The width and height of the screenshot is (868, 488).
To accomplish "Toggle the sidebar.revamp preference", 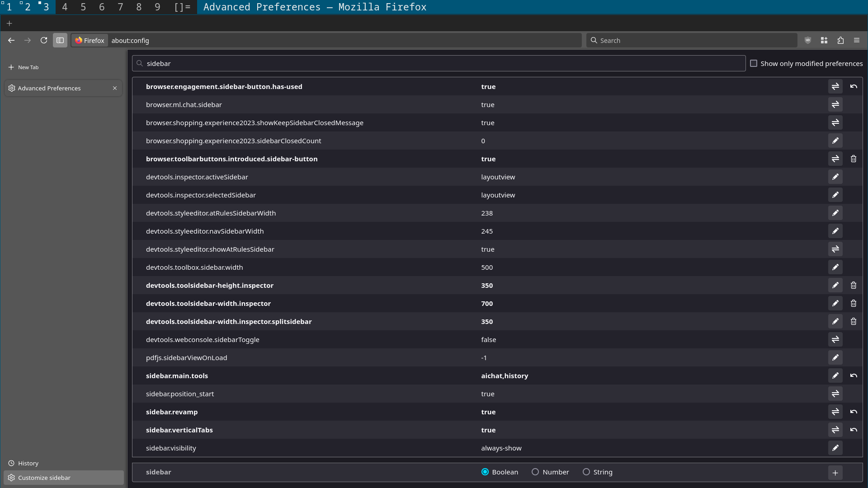I will pos(835,412).
